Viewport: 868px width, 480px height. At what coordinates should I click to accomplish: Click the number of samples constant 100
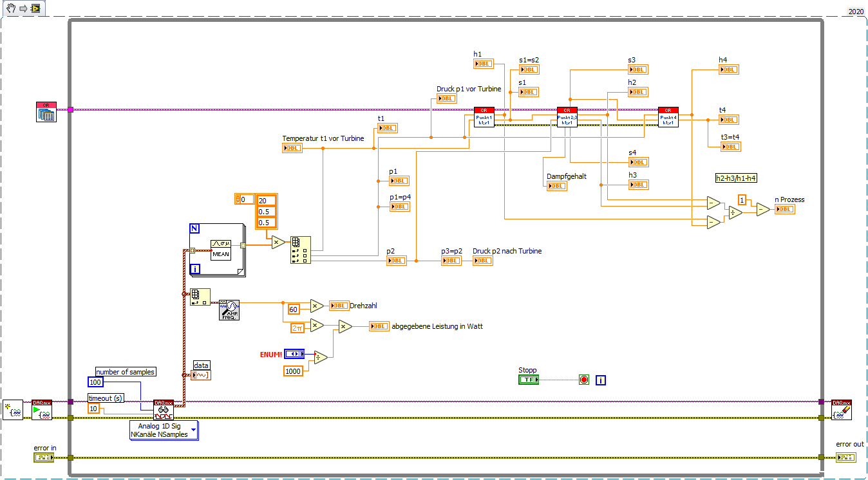97,382
